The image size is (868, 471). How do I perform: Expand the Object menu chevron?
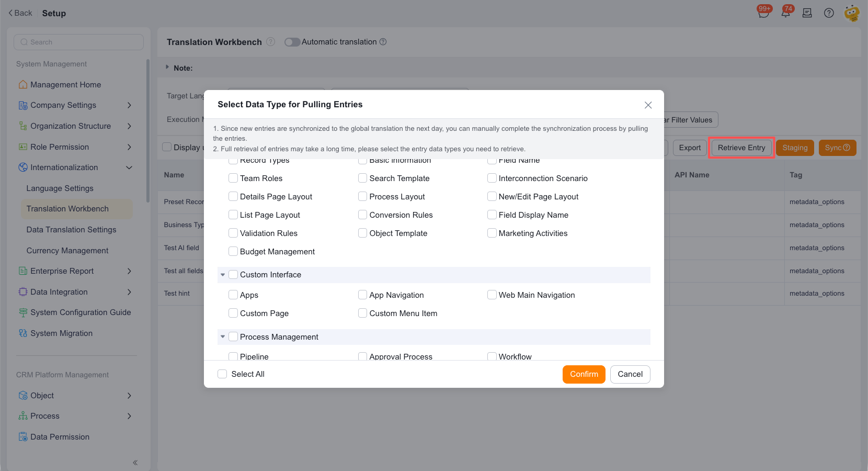129,396
